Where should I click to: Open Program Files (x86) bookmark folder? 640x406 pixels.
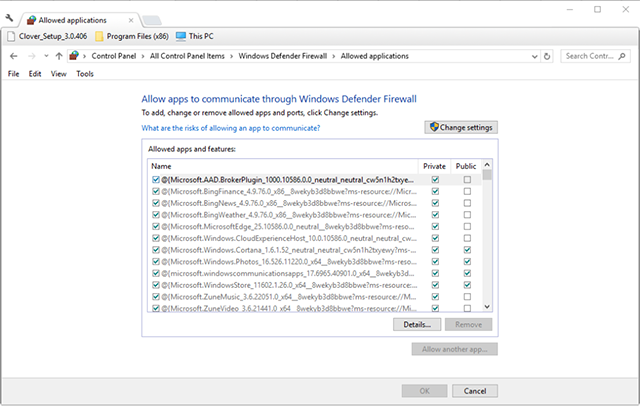(x=132, y=36)
